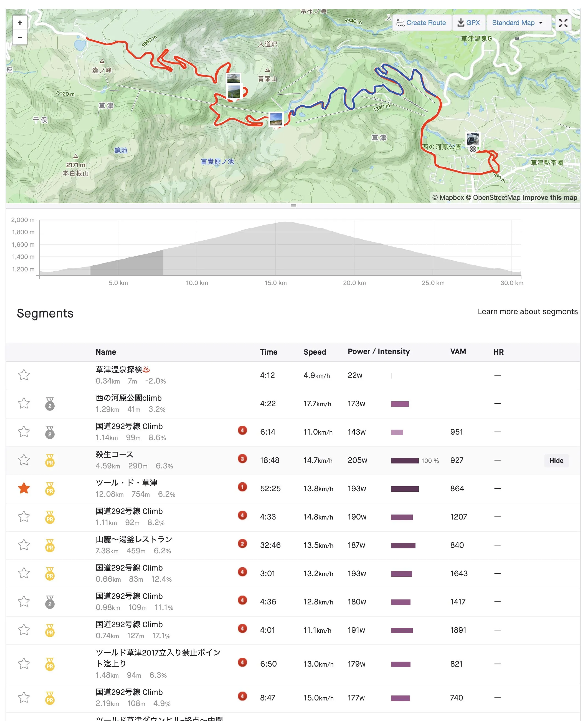Click category 2 badge on 山麓〜湯釜レストラン
The width and height of the screenshot is (588, 721).
[x=242, y=543]
